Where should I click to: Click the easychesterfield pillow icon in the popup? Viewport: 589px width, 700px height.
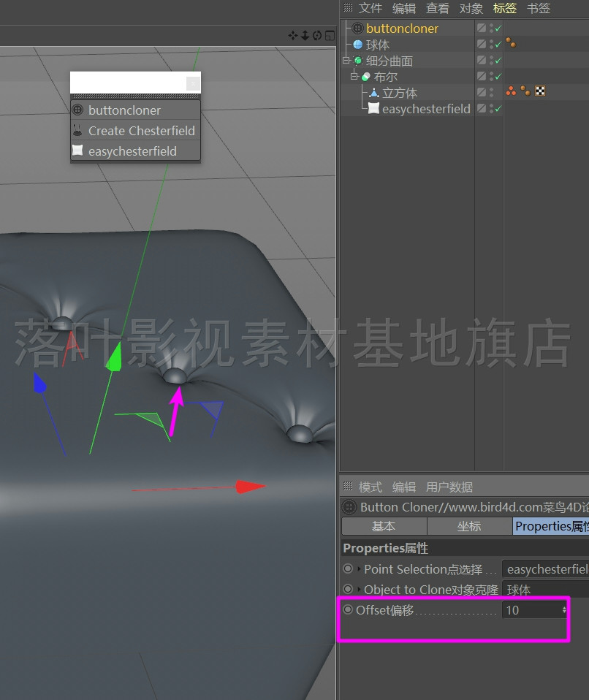tap(77, 151)
